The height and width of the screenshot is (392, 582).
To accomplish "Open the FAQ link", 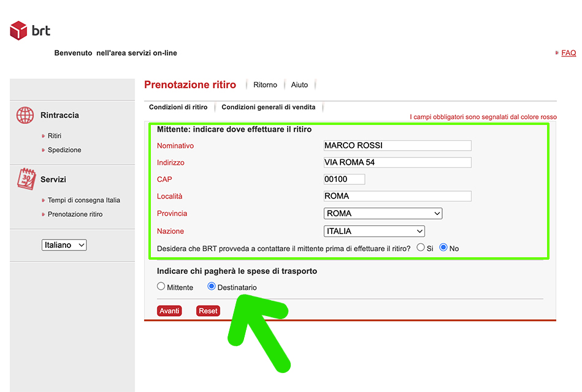I will tap(569, 53).
